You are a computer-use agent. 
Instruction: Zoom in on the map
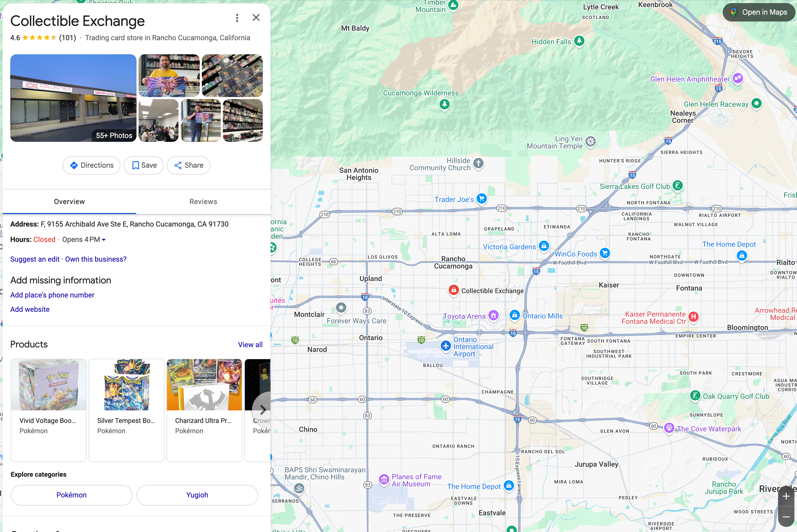pos(786,496)
